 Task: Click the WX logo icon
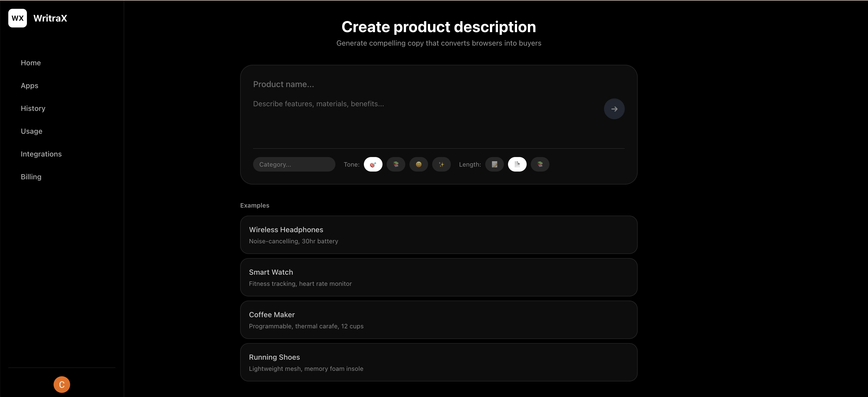(18, 18)
